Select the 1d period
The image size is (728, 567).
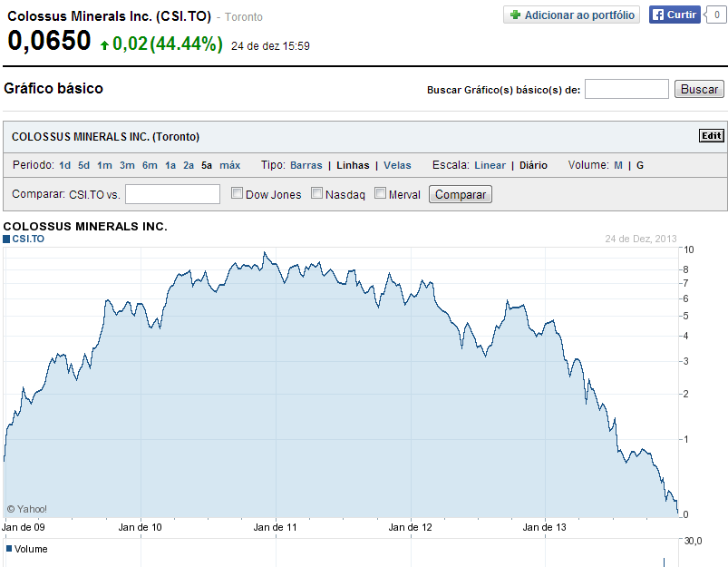click(65, 165)
